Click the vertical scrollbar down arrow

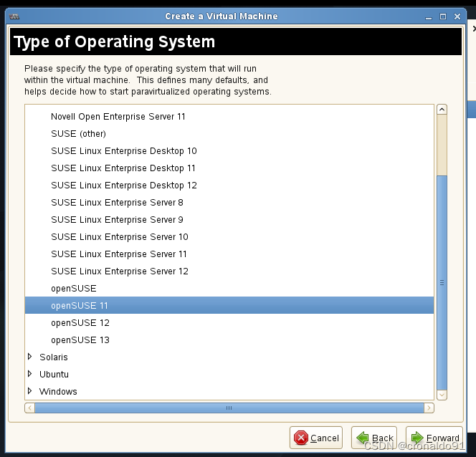click(442, 395)
